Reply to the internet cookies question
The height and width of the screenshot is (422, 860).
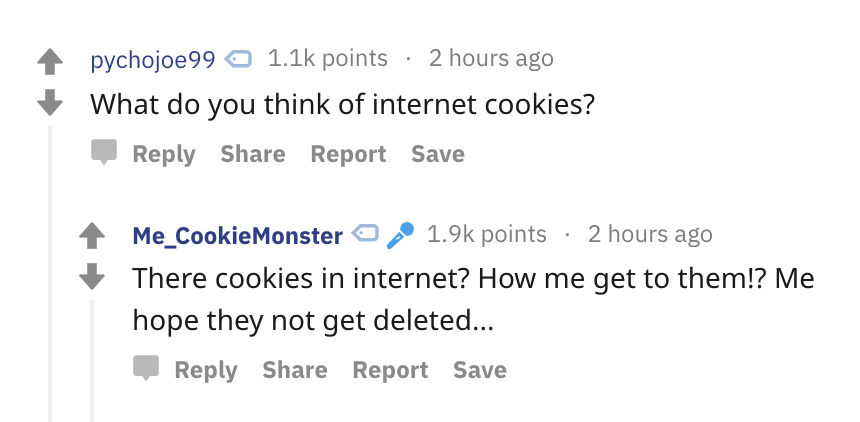coord(164,154)
